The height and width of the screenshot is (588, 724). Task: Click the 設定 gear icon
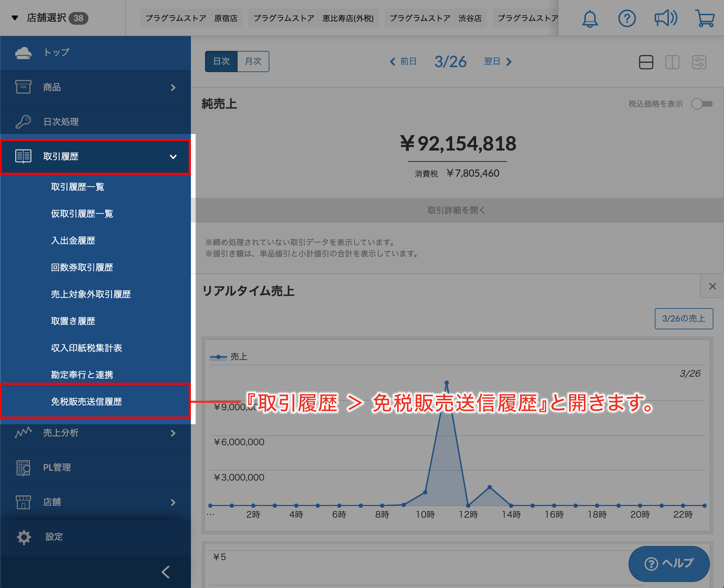tap(24, 537)
